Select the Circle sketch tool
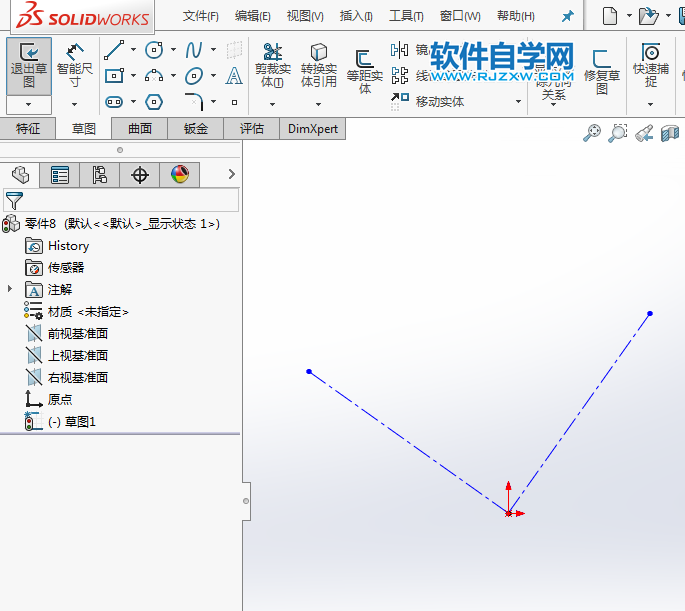The width and height of the screenshot is (685, 611). 154,50
